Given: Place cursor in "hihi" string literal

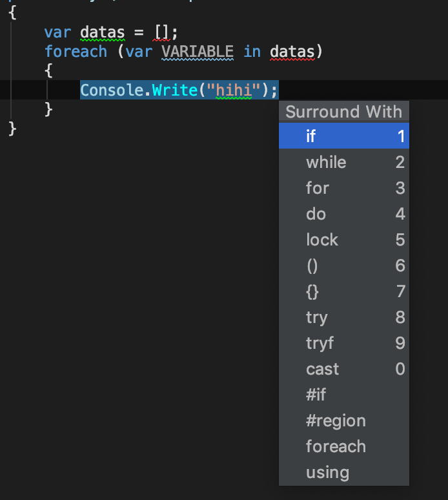Looking at the screenshot, I should click(233, 90).
